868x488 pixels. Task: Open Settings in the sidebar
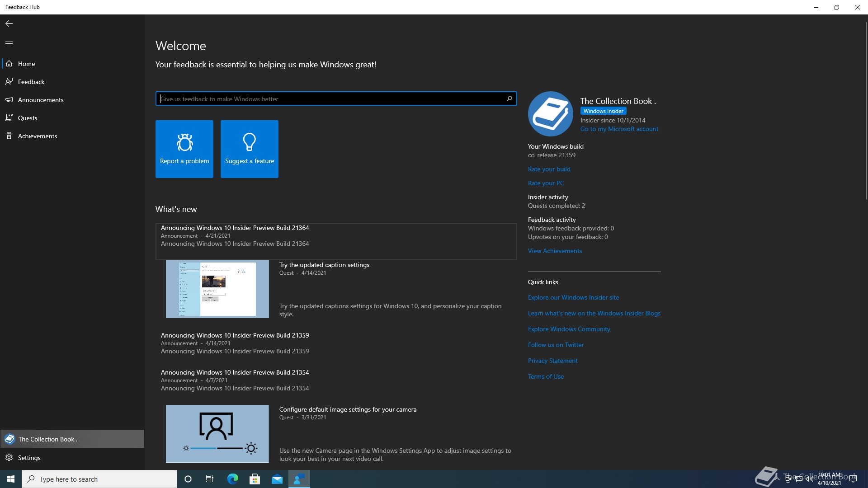pos(72,458)
